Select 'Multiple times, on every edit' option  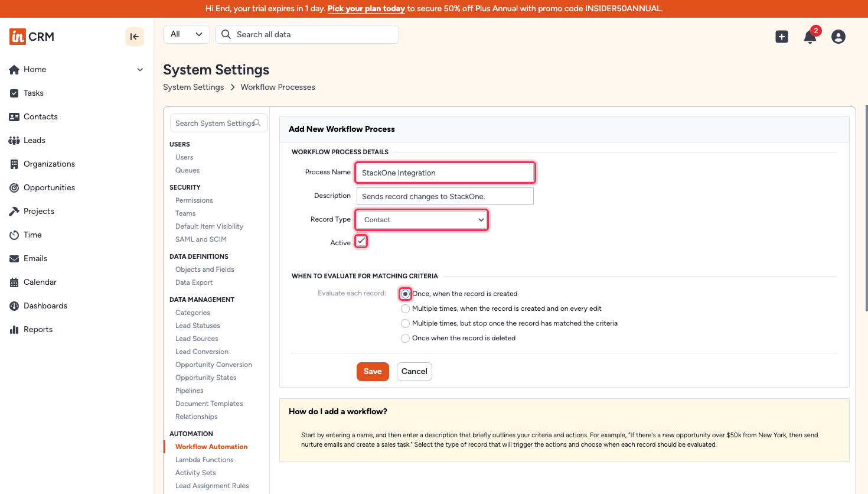click(x=405, y=308)
